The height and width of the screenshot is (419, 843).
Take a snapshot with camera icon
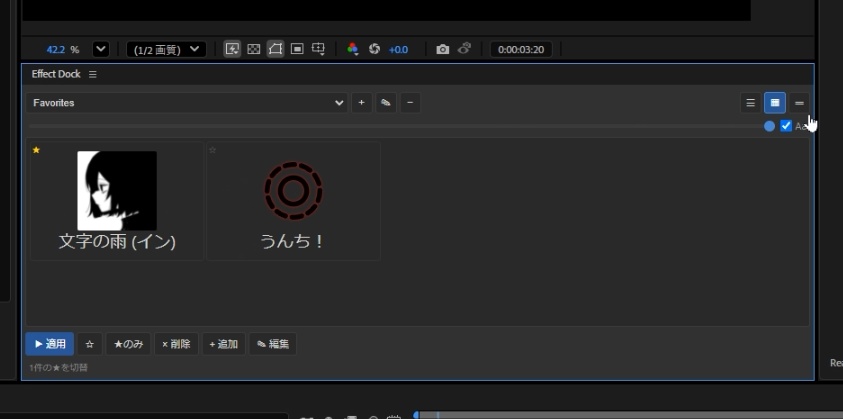(x=442, y=49)
